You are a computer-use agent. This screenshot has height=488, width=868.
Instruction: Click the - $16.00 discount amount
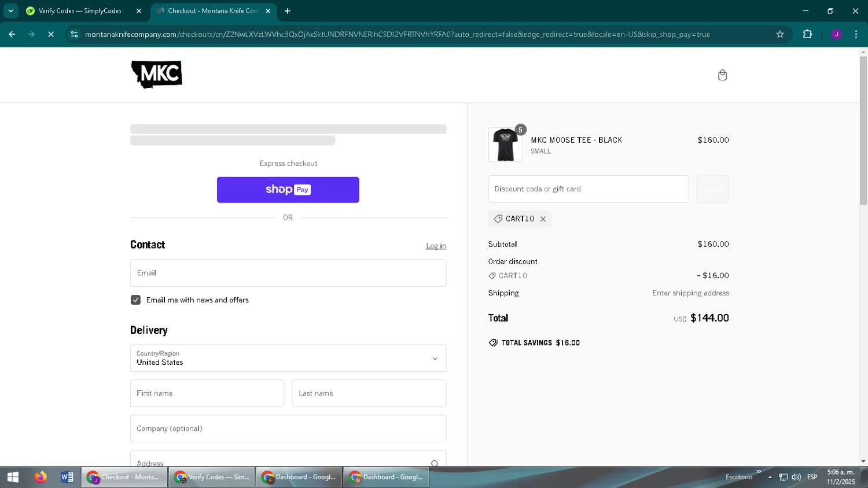click(x=713, y=276)
